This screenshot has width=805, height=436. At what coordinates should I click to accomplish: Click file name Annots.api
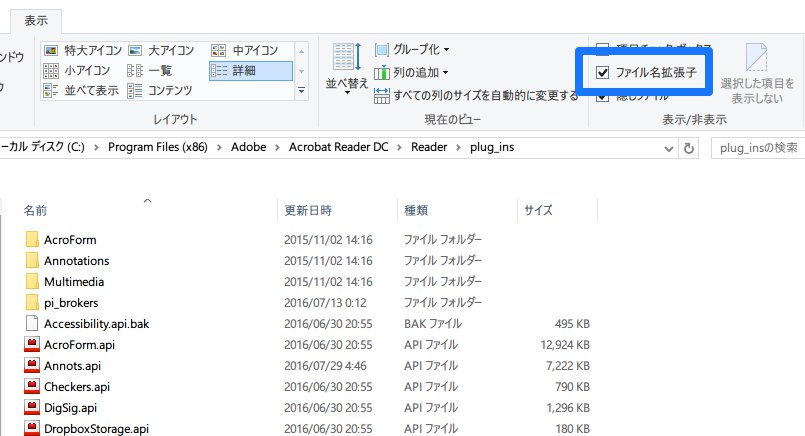coord(72,366)
